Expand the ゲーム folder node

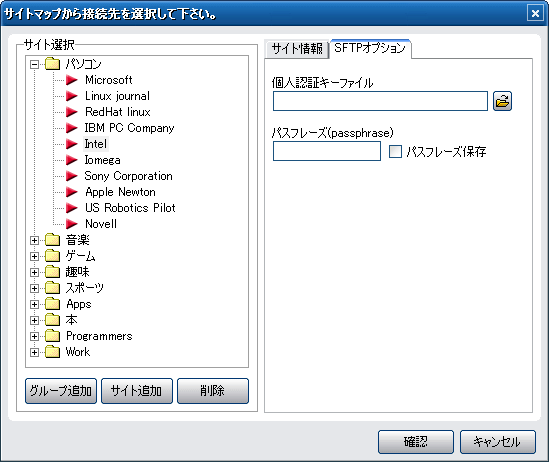[34, 257]
